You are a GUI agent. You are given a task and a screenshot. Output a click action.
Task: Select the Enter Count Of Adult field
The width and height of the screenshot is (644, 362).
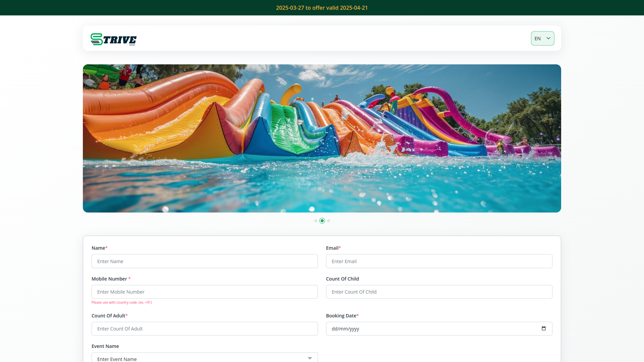pyautogui.click(x=205, y=328)
